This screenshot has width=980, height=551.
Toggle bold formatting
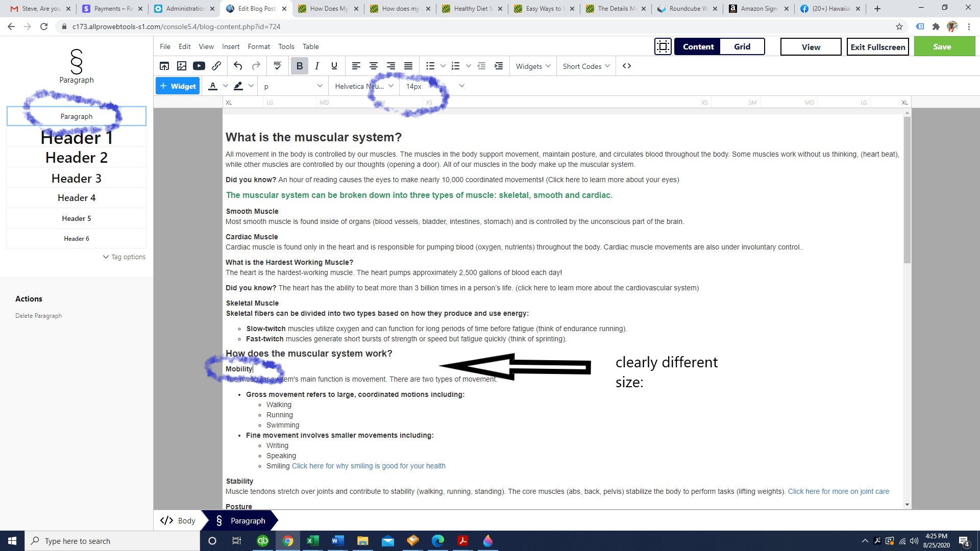click(x=300, y=66)
